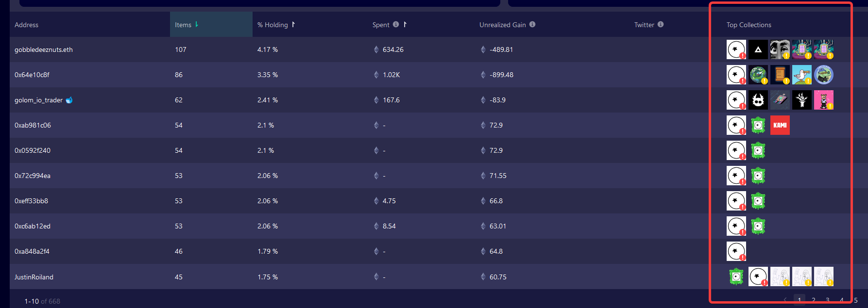Open white circle collection in golom_io_trader row
The width and height of the screenshot is (868, 308).
click(x=736, y=100)
